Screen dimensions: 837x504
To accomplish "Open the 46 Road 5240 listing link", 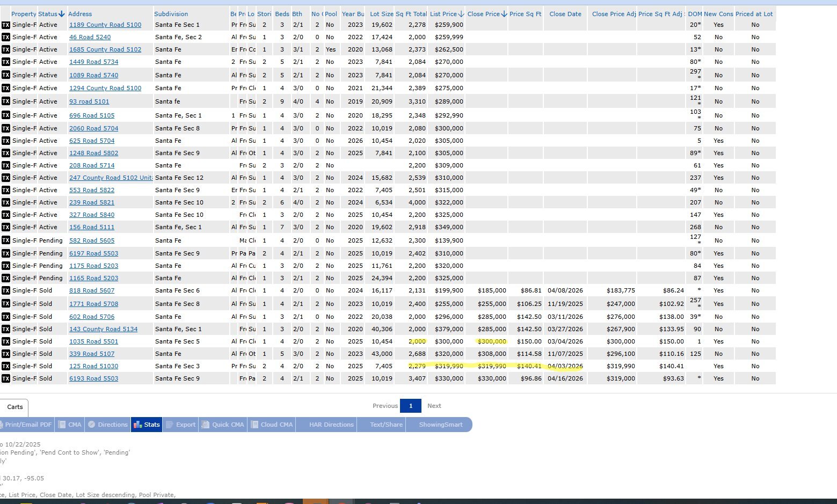I will 90,37.
